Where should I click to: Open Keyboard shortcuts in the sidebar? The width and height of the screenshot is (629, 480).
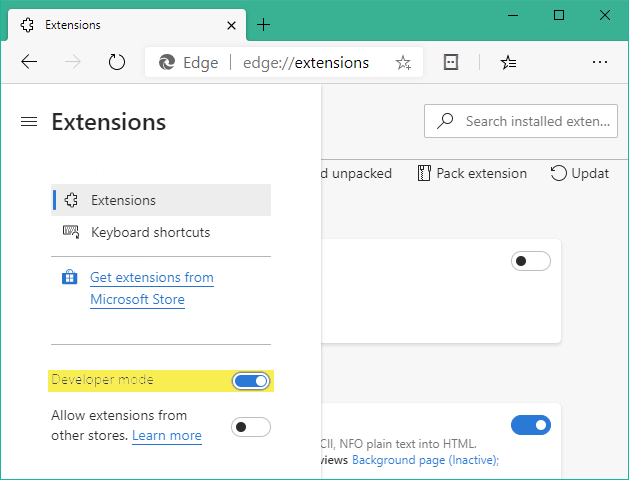161,232
